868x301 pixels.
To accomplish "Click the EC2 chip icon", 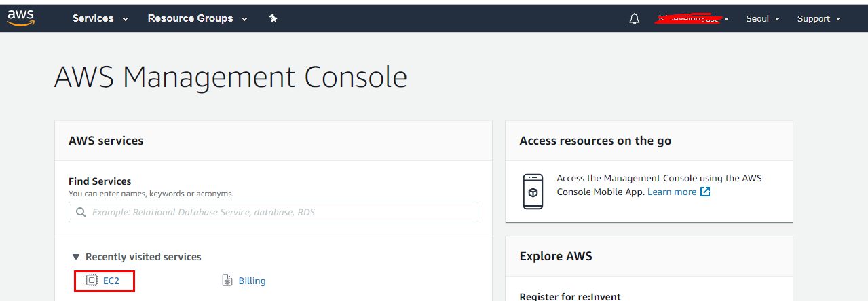I will coord(92,280).
